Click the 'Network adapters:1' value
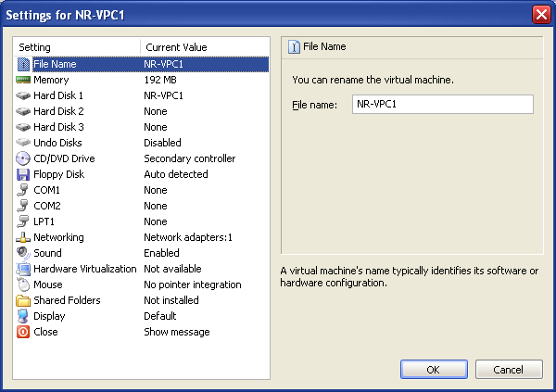Image resolution: width=556 pixels, height=392 pixels. [x=188, y=237]
